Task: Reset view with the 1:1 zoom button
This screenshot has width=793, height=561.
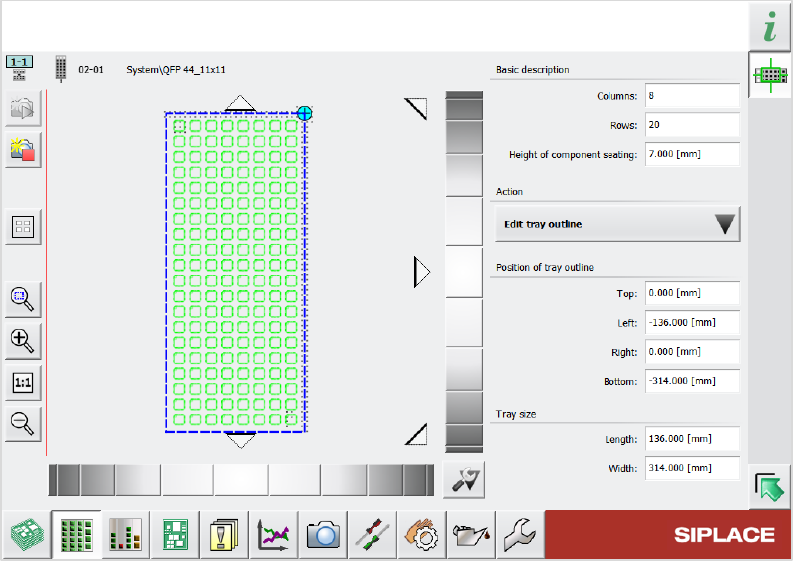Action: tap(22, 382)
